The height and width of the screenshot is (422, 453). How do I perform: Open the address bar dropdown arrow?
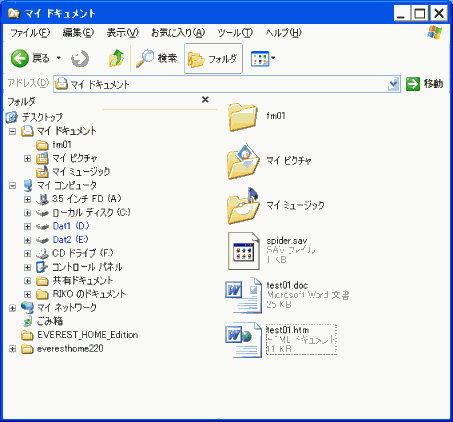pos(394,84)
